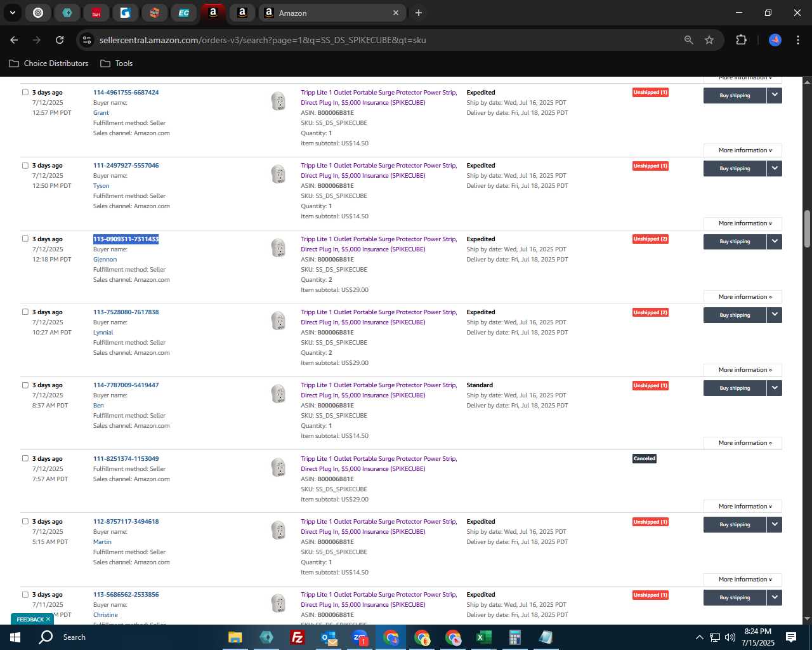Open the Windows Start menu
Viewport: 812px width, 650px height.
(15, 637)
